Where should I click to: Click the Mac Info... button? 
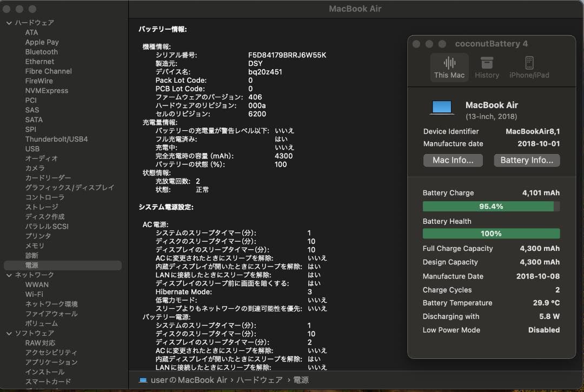pyautogui.click(x=453, y=160)
